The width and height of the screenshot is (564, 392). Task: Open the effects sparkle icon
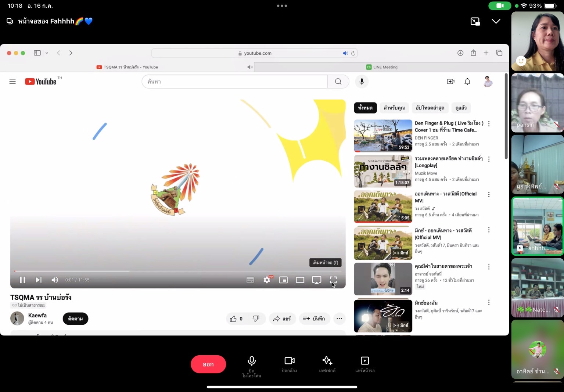(327, 361)
